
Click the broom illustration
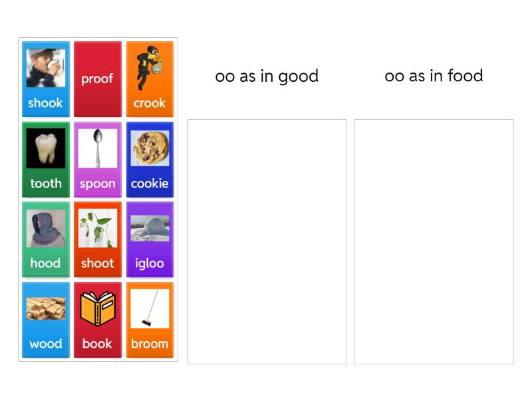click(150, 309)
